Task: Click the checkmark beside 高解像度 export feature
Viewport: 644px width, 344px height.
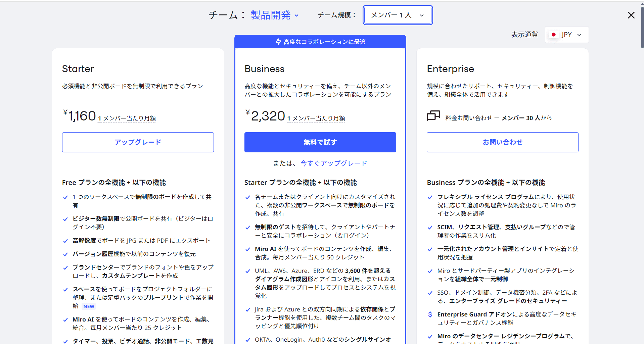Action: pyautogui.click(x=65, y=241)
